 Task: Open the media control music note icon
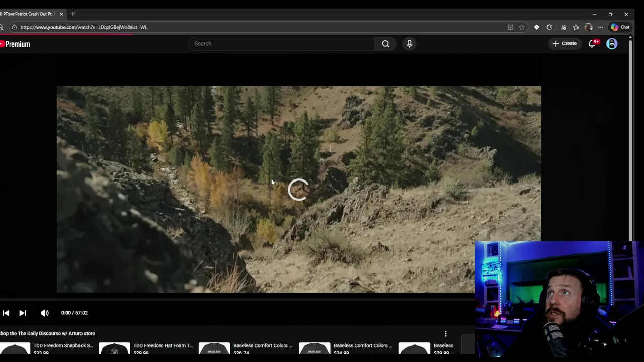(563, 27)
